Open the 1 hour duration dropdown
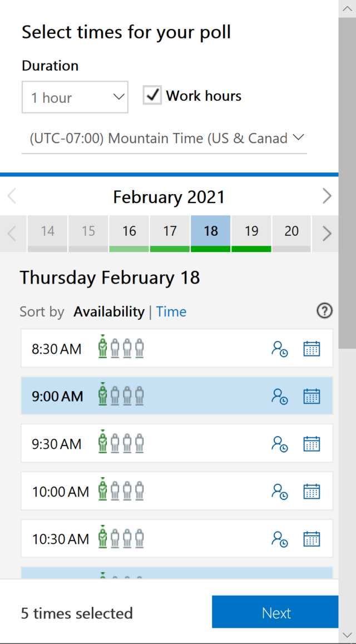 (x=75, y=97)
